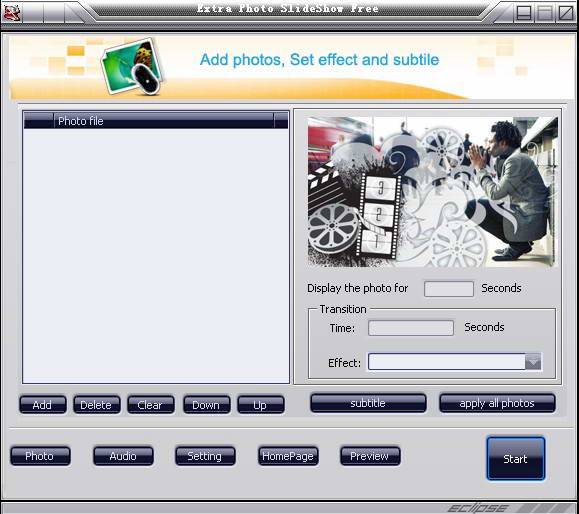Move photo Down in the list
579x514 pixels.
click(207, 405)
